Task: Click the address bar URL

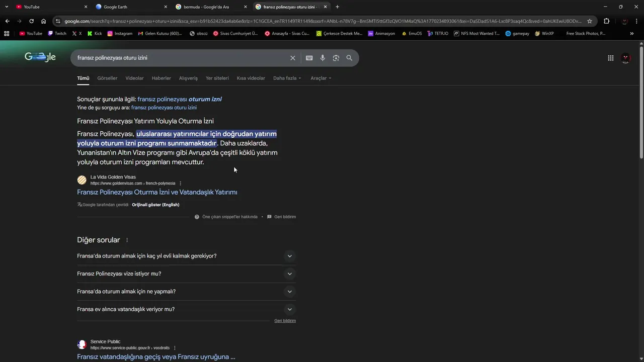Action: click(323, 21)
